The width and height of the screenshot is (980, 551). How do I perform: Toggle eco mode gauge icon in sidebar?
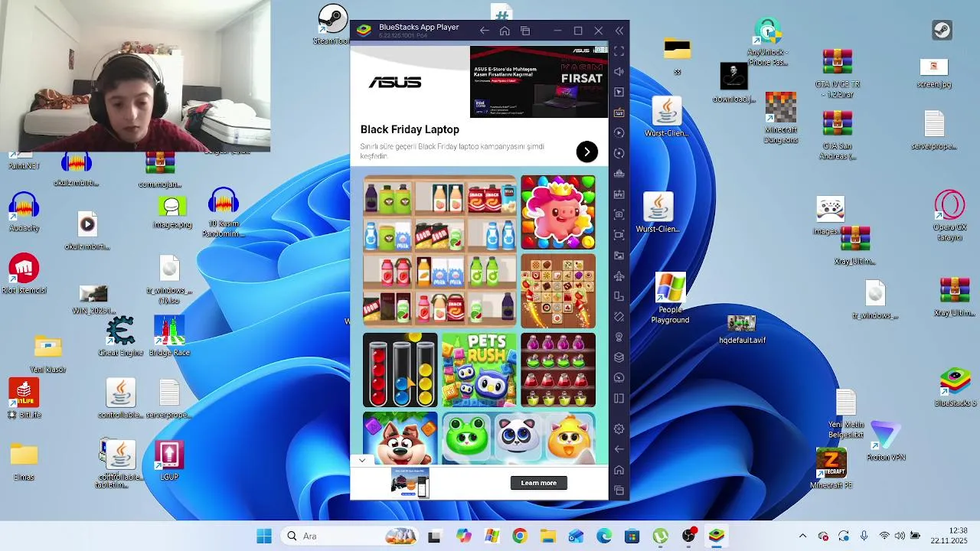(619, 378)
